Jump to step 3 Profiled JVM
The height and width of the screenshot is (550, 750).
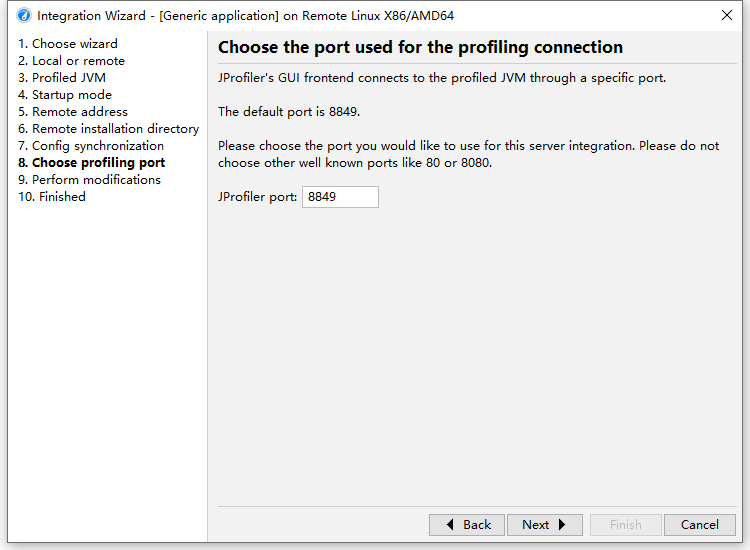(62, 78)
